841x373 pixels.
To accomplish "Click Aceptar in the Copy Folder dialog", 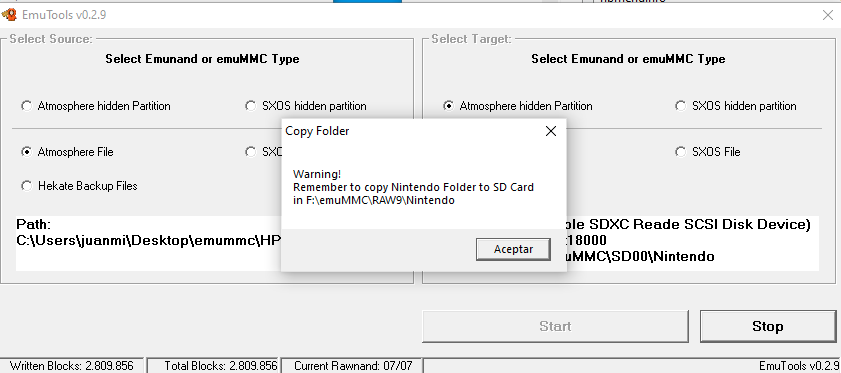I will [x=513, y=250].
